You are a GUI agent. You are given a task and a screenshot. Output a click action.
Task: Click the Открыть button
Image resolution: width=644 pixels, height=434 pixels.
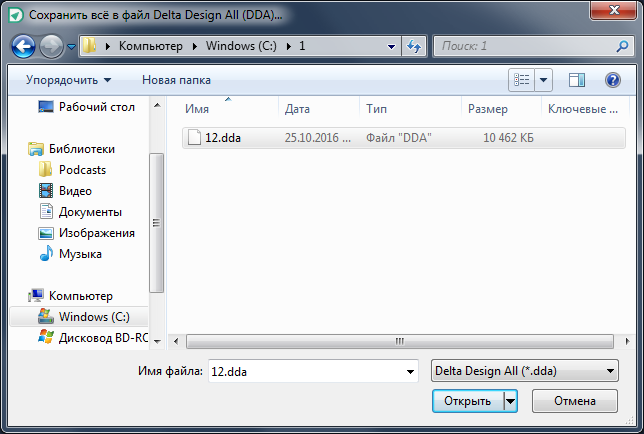(468, 401)
